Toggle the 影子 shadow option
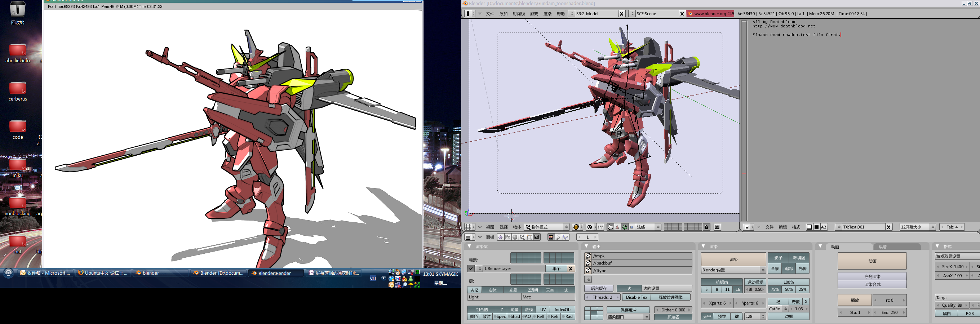Image resolution: width=980 pixels, height=324 pixels. pyautogui.click(x=779, y=258)
